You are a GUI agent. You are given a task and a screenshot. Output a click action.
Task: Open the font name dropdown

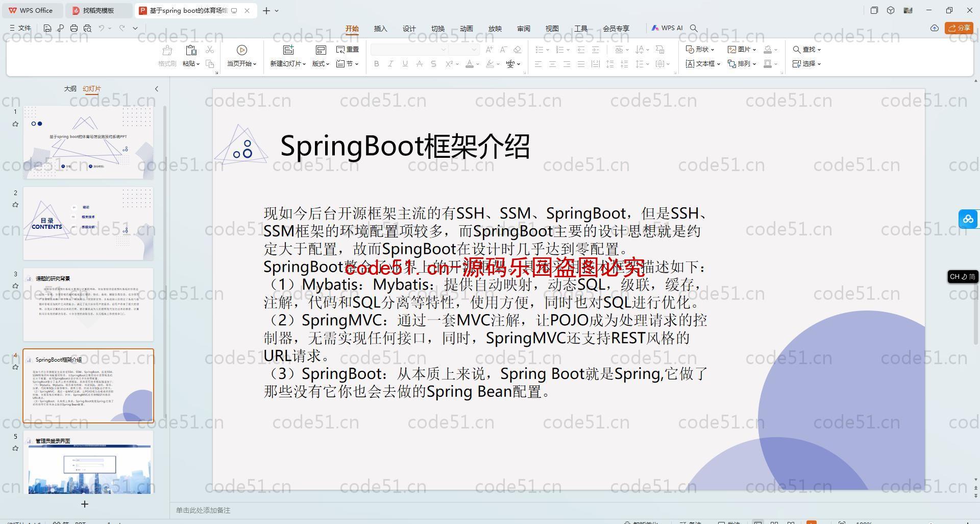(x=444, y=50)
